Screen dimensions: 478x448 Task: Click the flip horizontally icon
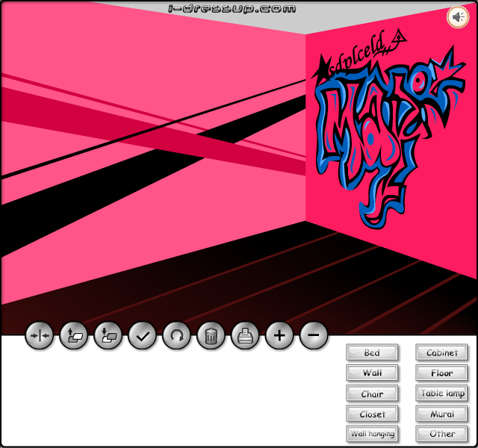[40, 335]
